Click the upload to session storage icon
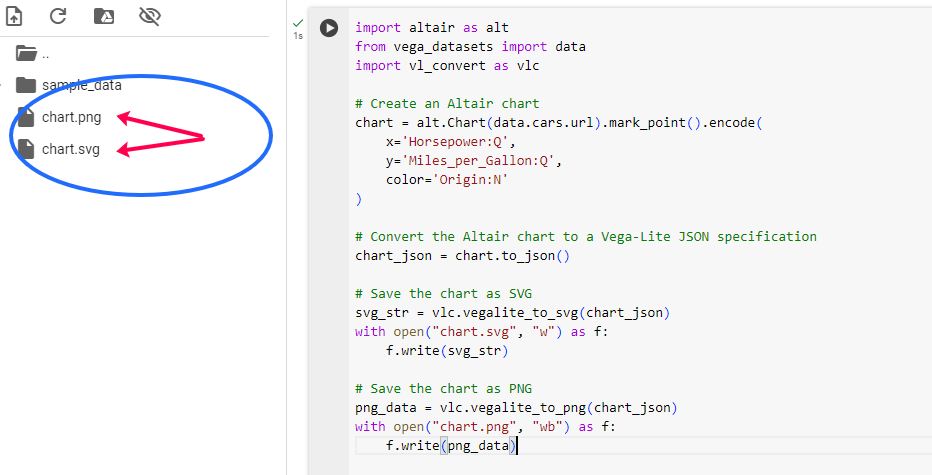932x475 pixels. (14, 16)
